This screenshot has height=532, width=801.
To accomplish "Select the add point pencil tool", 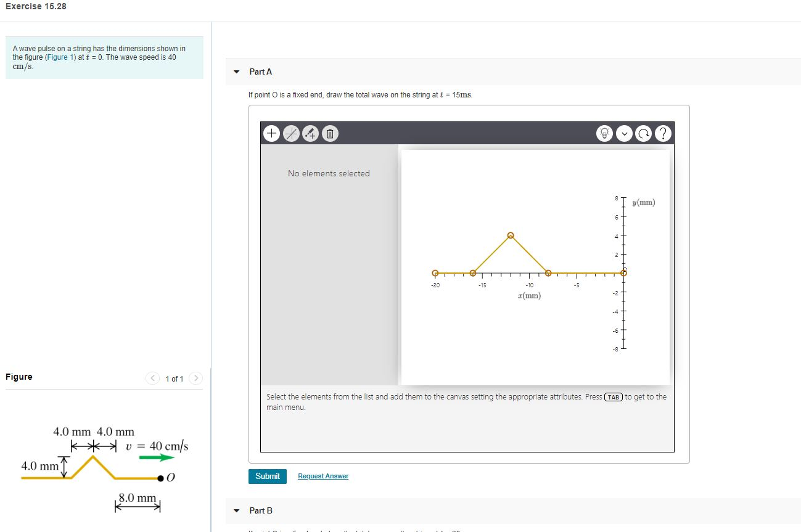I will click(x=310, y=133).
